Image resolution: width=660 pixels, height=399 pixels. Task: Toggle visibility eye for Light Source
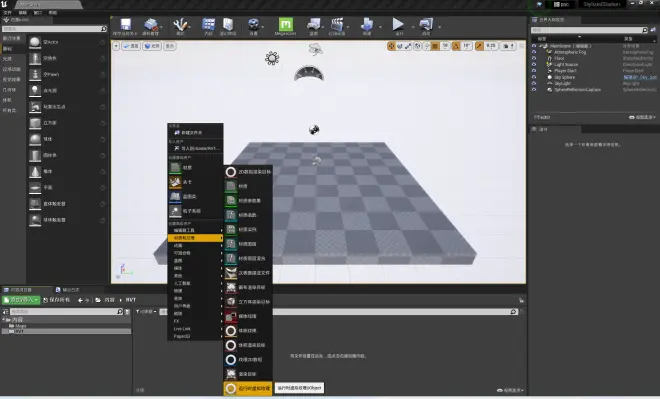pyautogui.click(x=534, y=65)
